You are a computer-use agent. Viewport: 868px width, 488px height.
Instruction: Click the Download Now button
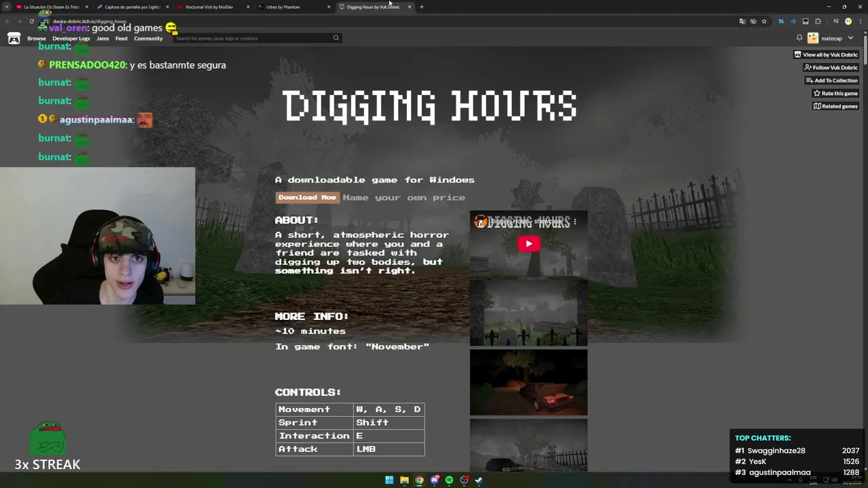pyautogui.click(x=307, y=197)
